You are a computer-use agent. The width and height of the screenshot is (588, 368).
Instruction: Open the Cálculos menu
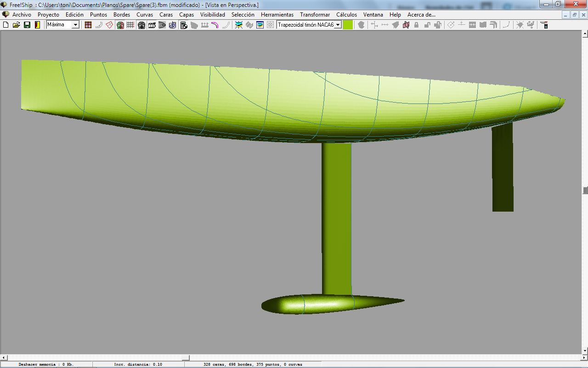pos(346,15)
